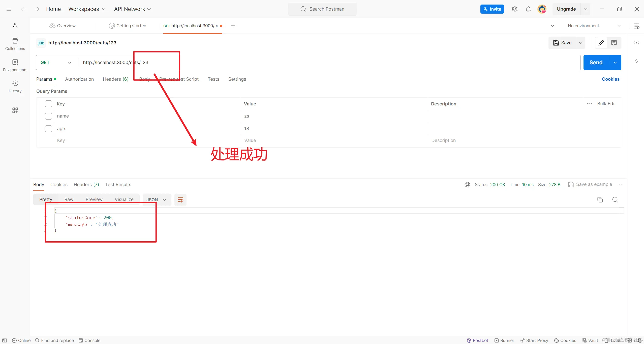Click the notifications bell icon
This screenshot has width=644, height=344.
(528, 9)
